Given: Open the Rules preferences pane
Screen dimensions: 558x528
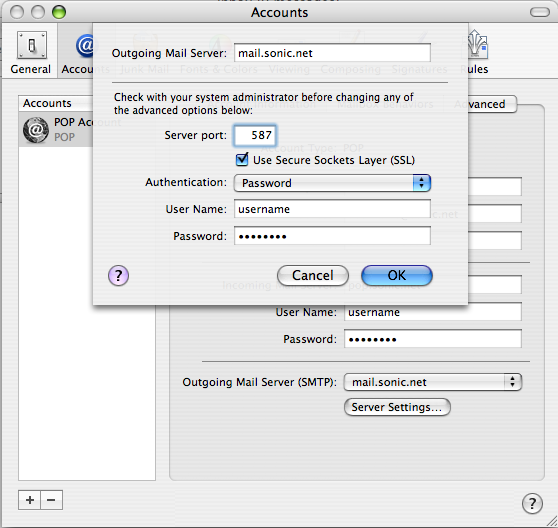Looking at the screenshot, I should coord(477,52).
